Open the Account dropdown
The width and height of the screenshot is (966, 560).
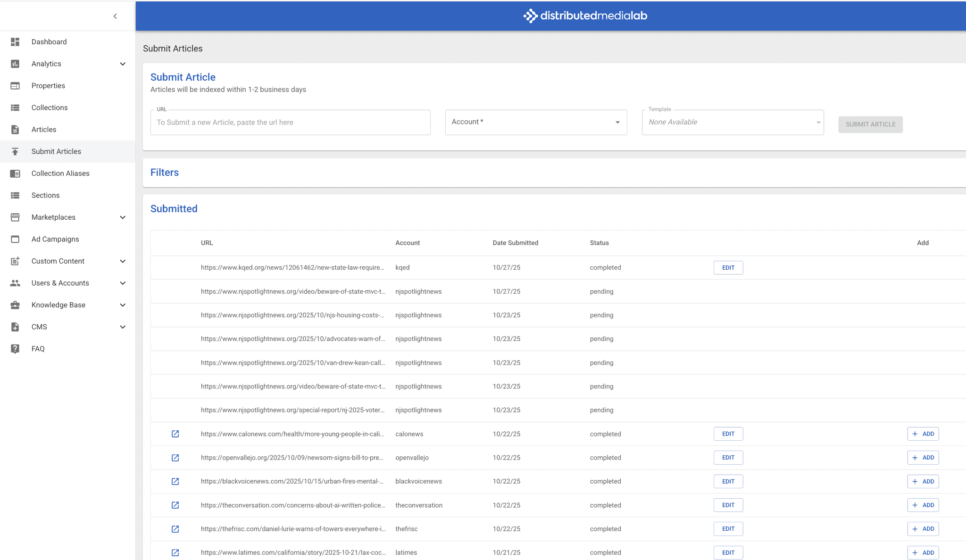pyautogui.click(x=536, y=122)
